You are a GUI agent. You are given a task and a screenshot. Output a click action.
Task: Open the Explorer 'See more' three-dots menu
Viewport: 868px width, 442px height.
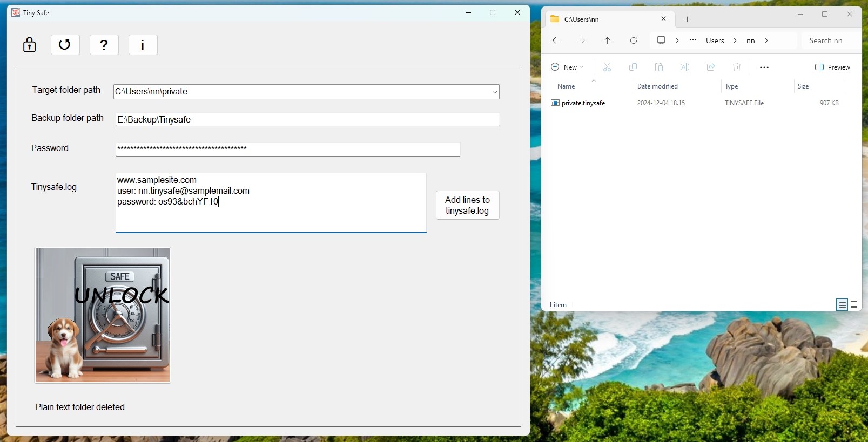coord(764,67)
